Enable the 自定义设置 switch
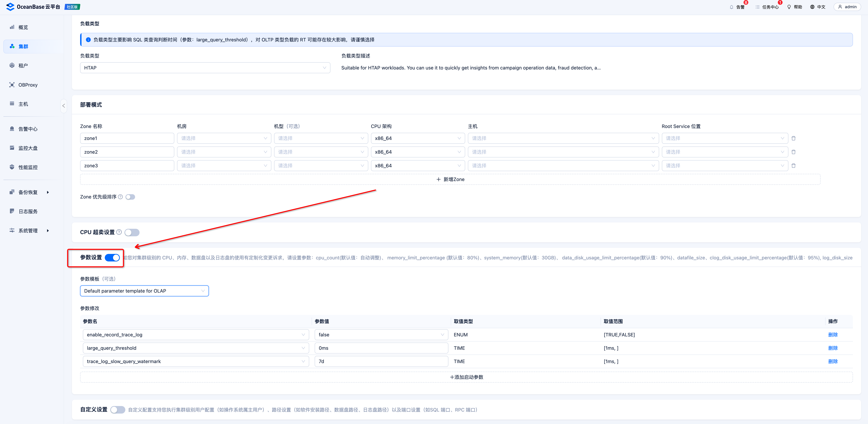Screen dimensions: 868x424 point(118,409)
